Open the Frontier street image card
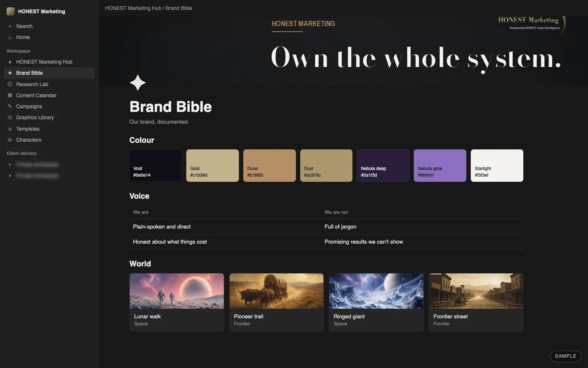The height and width of the screenshot is (368, 588). [x=476, y=302]
